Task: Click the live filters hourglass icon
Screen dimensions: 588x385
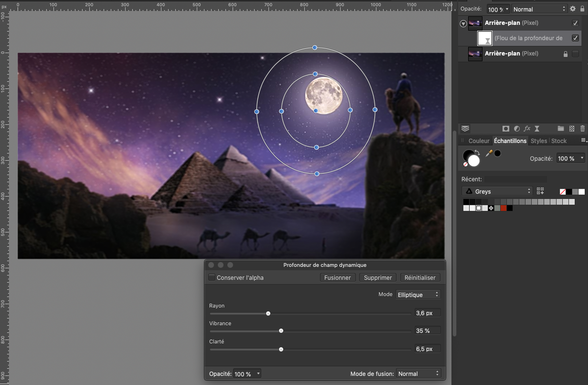Action: [537, 128]
